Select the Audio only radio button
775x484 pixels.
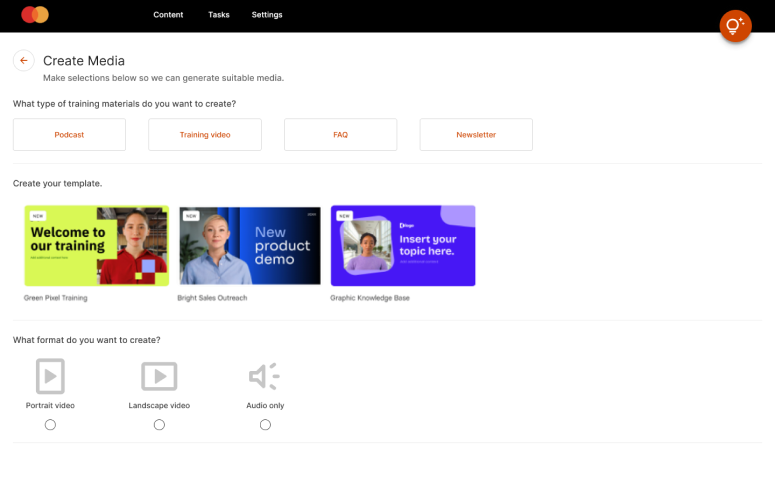pyautogui.click(x=265, y=425)
